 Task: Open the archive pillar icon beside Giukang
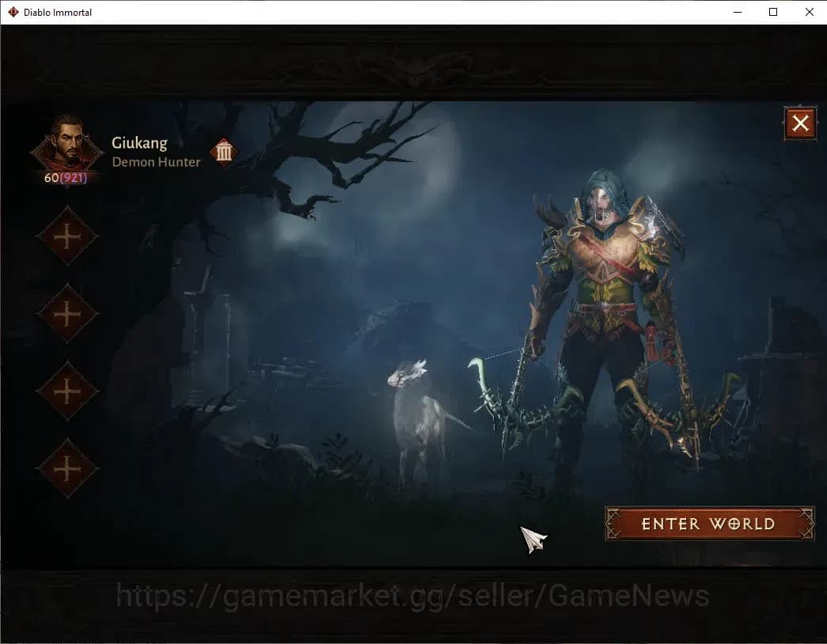[x=224, y=153]
